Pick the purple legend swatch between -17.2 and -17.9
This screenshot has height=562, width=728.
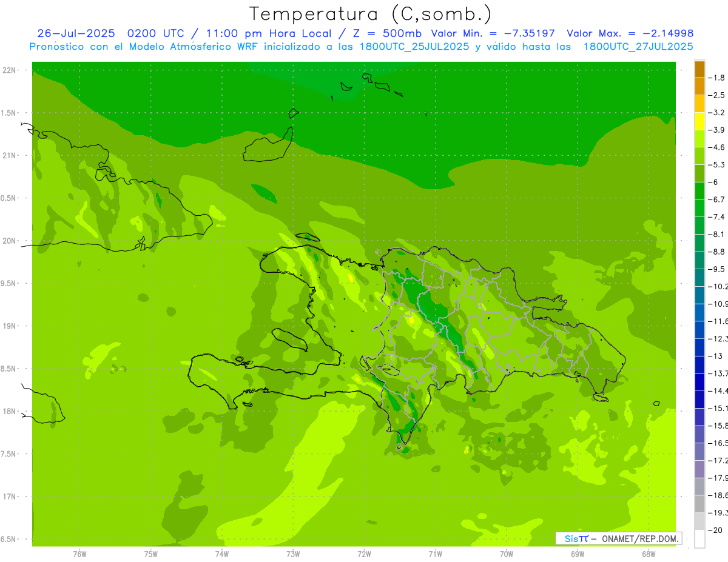pyautogui.click(x=699, y=470)
